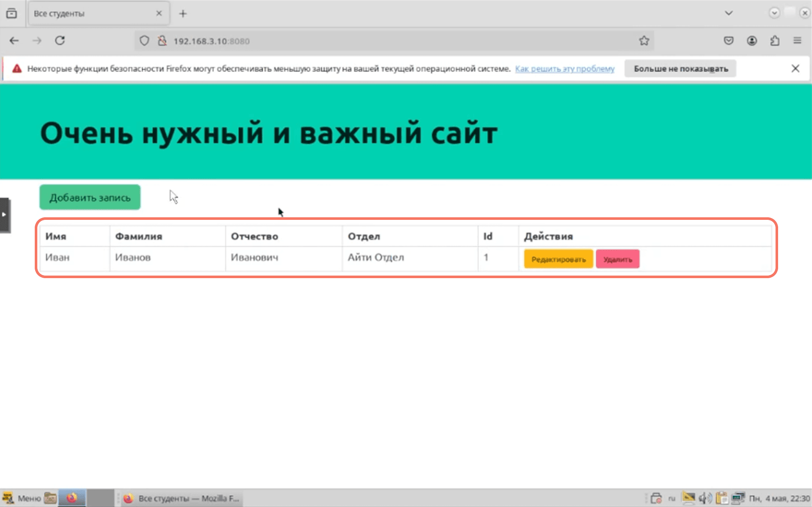Click "Редактировать" for Иван Иванов
Image resolution: width=812 pixels, height=507 pixels.
558,259
